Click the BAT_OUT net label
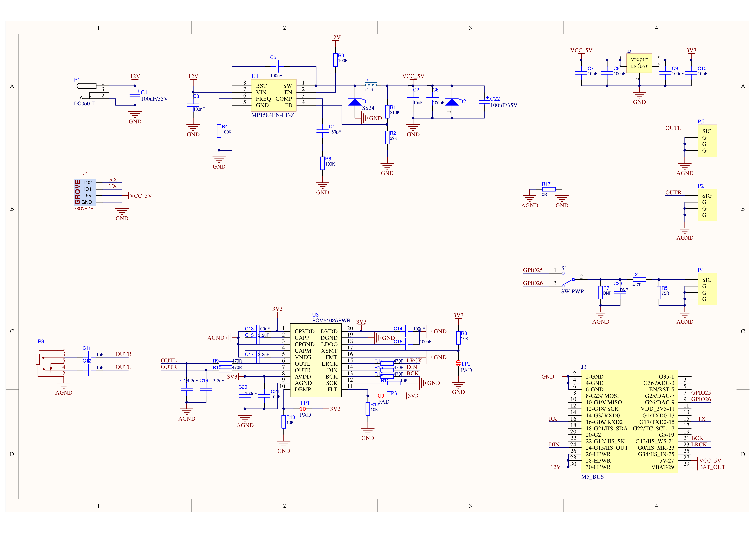This screenshot has height=534, width=756. point(712,467)
